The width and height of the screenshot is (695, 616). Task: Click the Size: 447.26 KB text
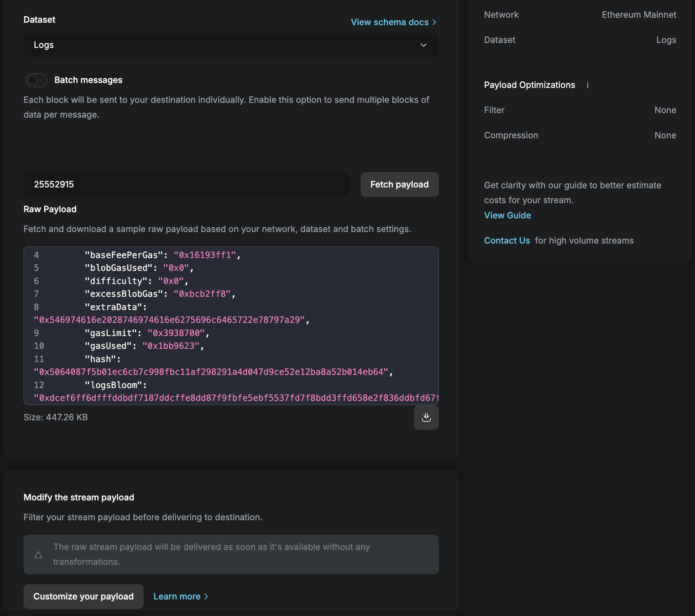point(56,417)
